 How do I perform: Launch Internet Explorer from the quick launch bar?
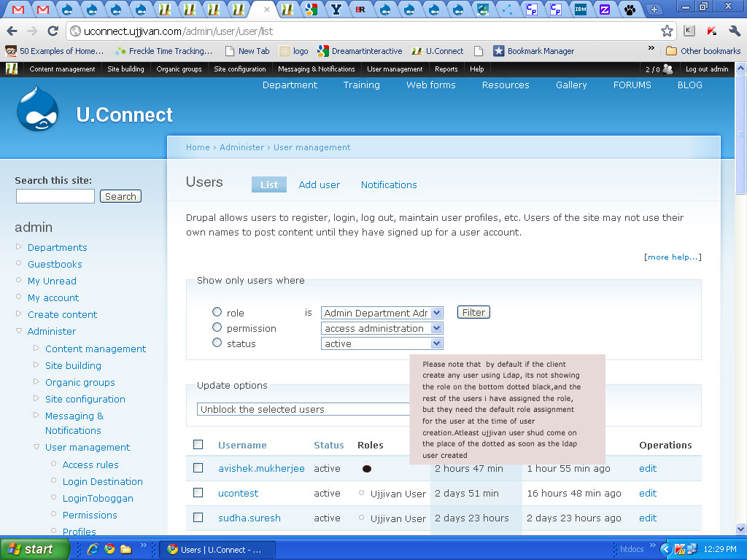[93, 549]
